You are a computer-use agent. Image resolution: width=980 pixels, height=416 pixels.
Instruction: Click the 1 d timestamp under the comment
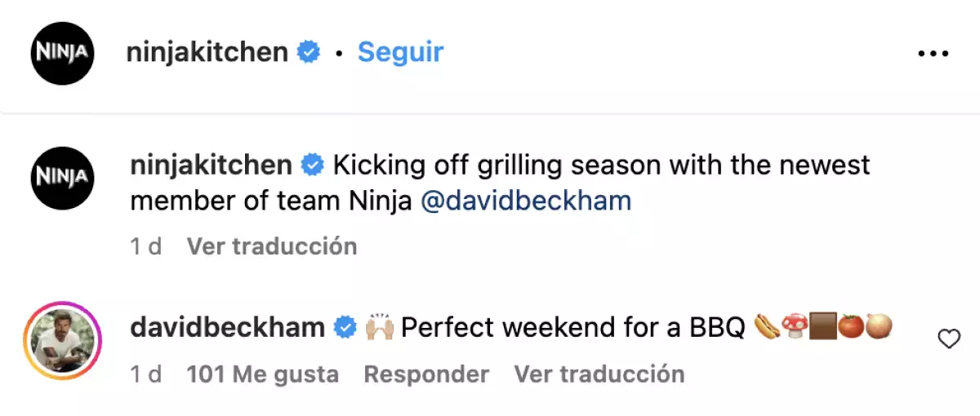pyautogui.click(x=145, y=374)
